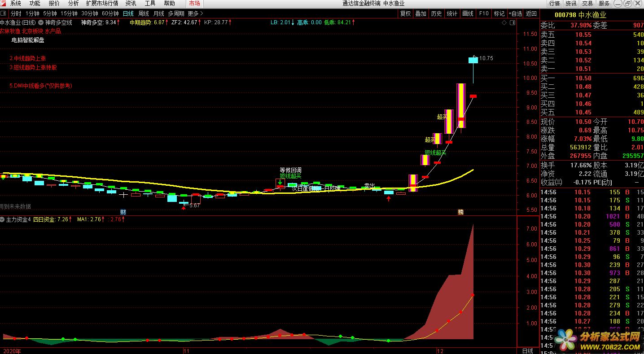
Task: Click the 服务 service button
Action: 605,3
